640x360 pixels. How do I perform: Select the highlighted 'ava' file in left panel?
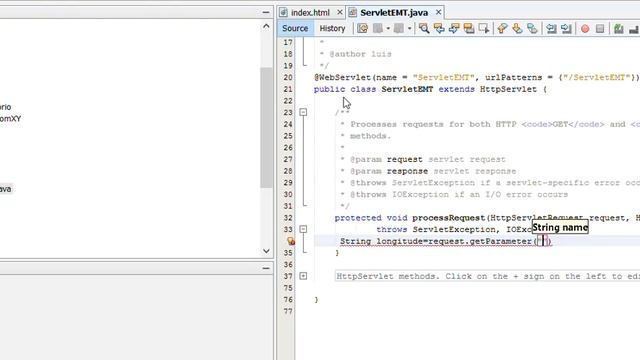(6, 189)
